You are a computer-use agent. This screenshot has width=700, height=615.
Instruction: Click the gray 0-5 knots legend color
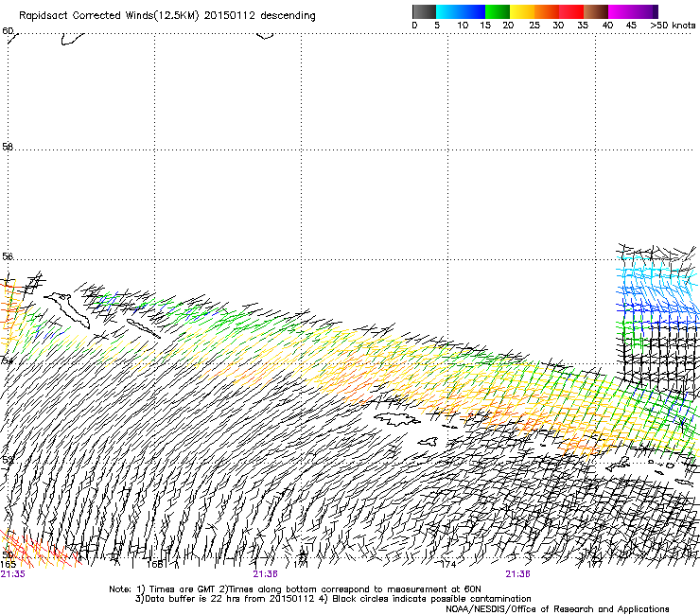click(424, 11)
